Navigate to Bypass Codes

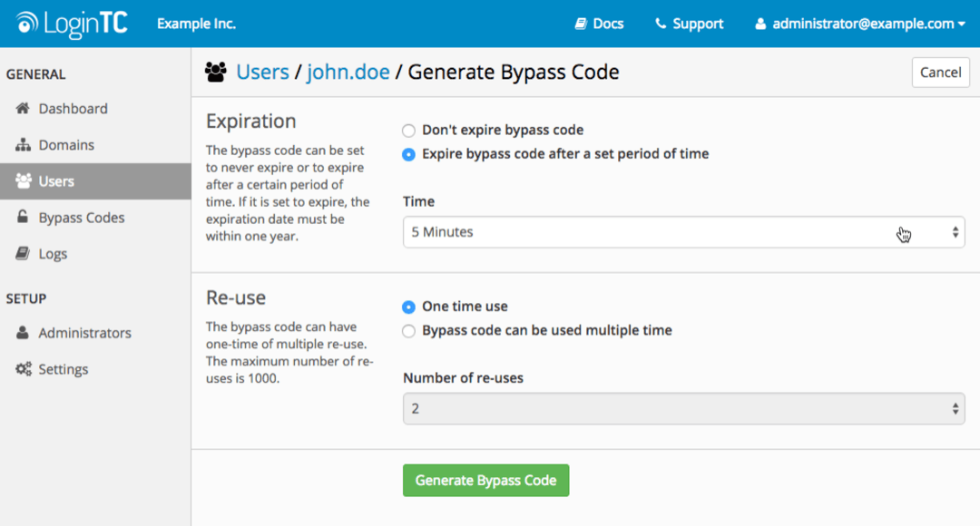click(95, 218)
